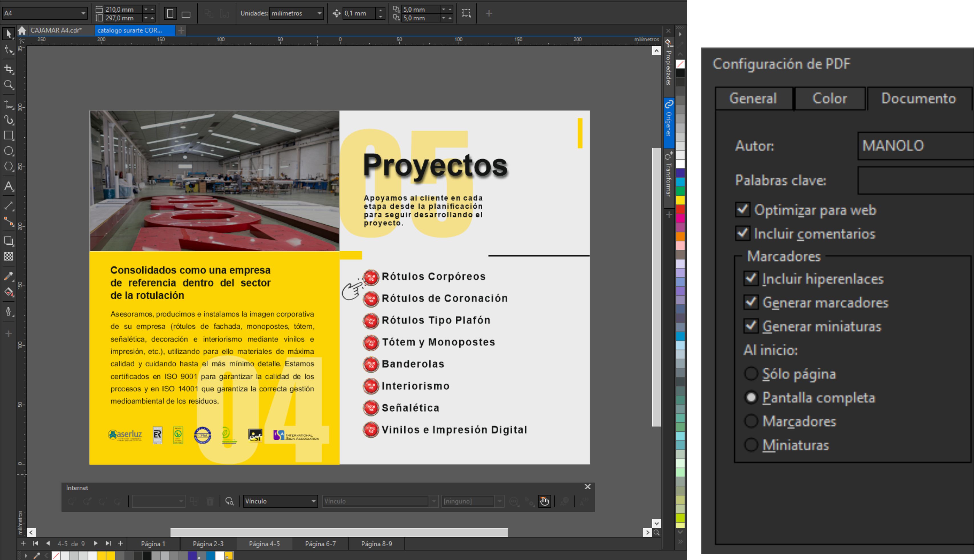
Task: Select the Artistic Media tool
Action: click(9, 120)
